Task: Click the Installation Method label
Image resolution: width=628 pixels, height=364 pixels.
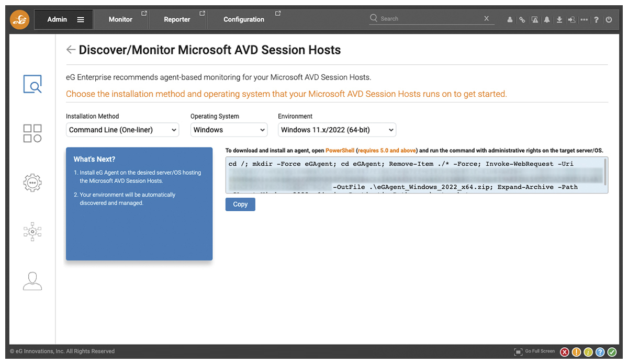Action: (93, 116)
